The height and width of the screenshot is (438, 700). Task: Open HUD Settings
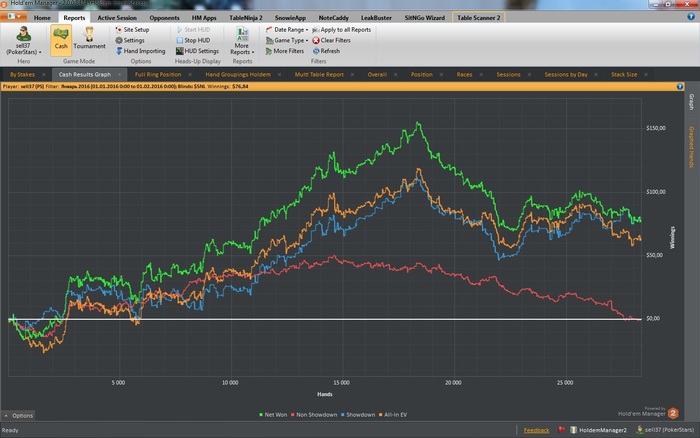coord(197,51)
